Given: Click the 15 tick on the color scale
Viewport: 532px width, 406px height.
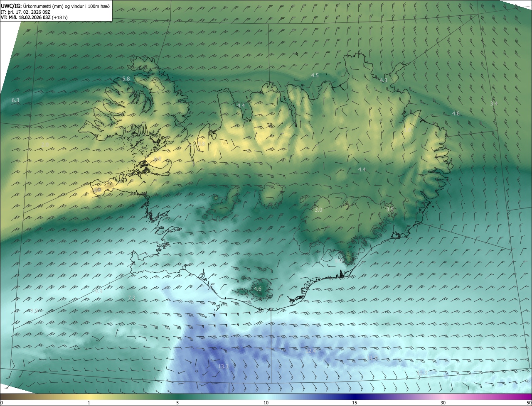Looking at the screenshot, I should coord(355,403).
